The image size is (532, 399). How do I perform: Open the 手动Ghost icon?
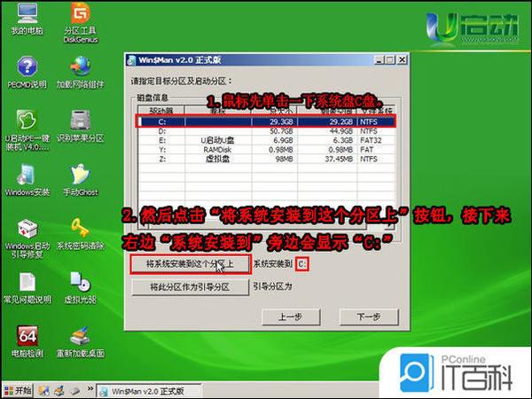click(x=81, y=180)
